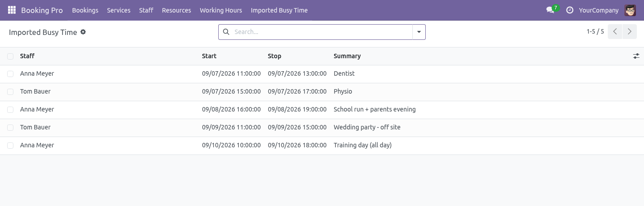644x206 pixels.
Task: Open the School run + parents evening cell
Action: click(375, 109)
